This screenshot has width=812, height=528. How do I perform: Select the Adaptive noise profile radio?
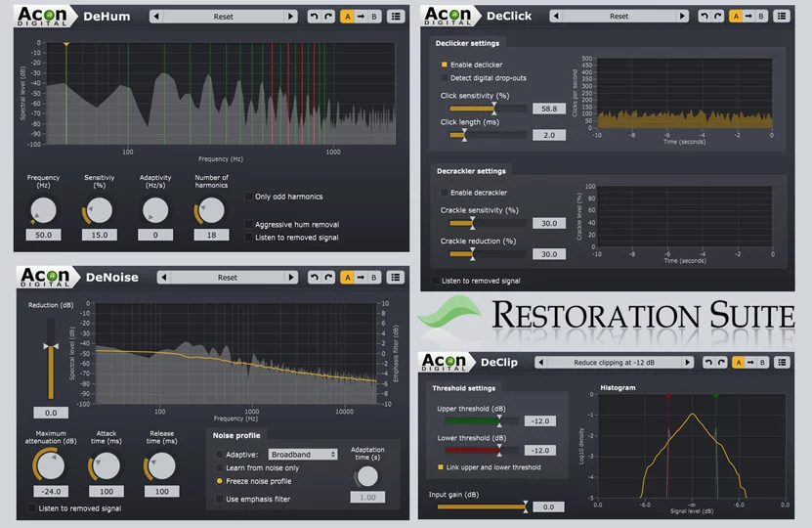[x=220, y=455]
